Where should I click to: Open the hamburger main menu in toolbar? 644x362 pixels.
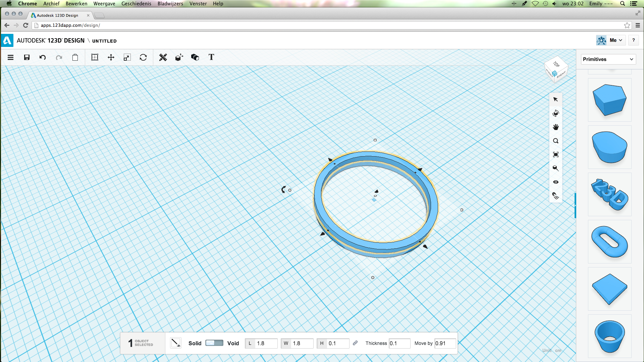[10, 57]
